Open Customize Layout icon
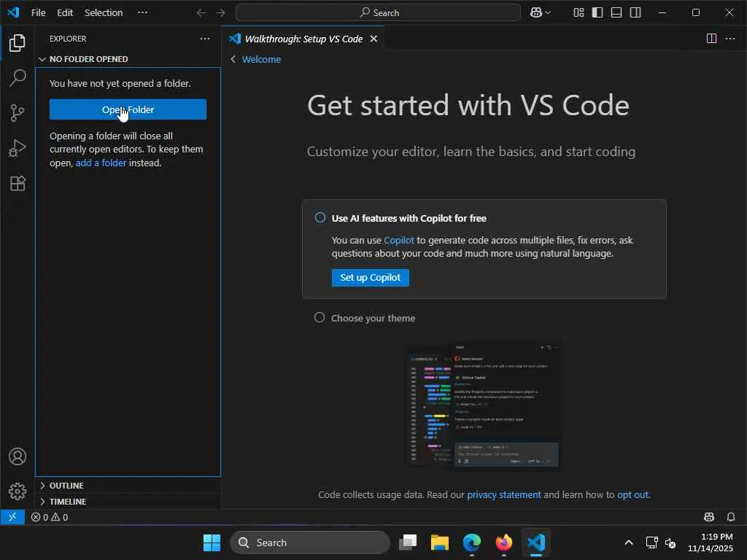The width and height of the screenshot is (747, 560). (x=578, y=12)
